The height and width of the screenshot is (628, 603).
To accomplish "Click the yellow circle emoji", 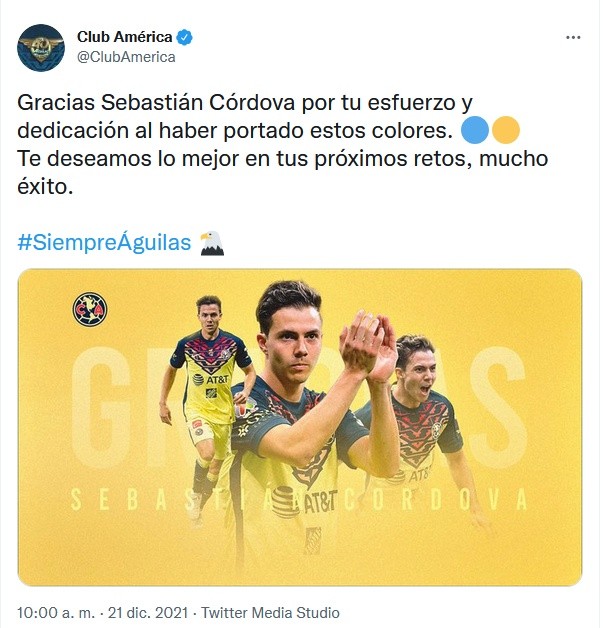I will [506, 130].
